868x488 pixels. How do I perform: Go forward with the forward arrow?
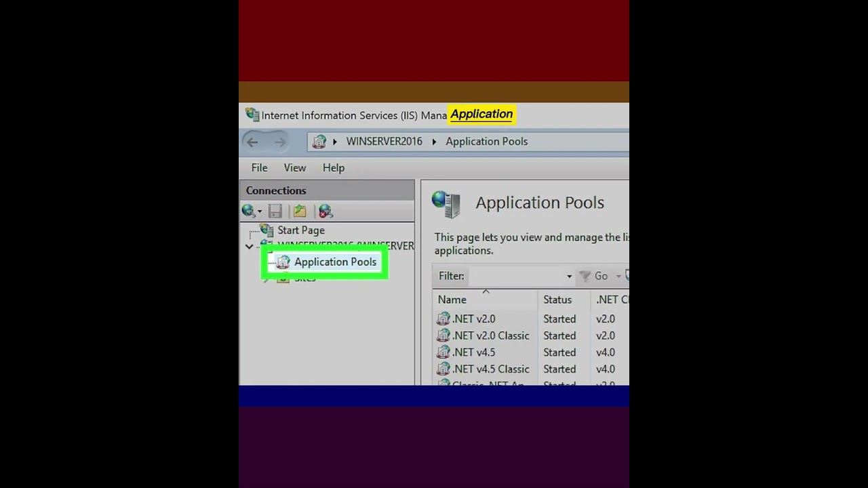tap(279, 142)
